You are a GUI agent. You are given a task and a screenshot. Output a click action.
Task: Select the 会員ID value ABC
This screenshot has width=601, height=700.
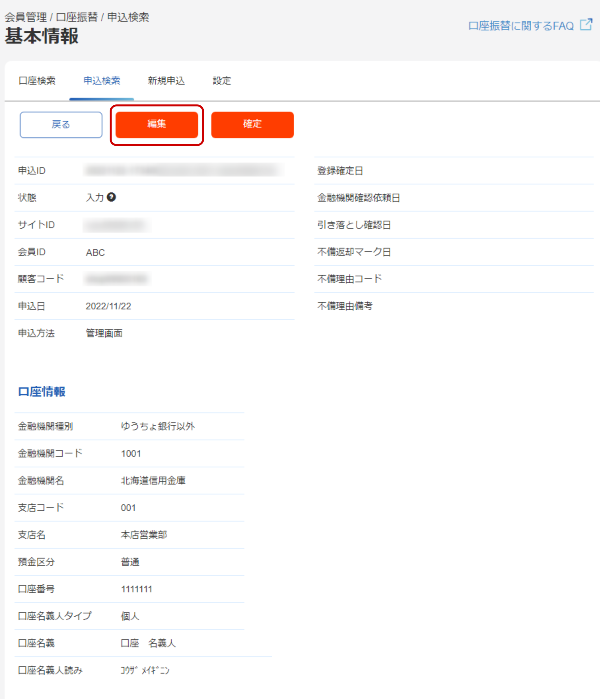[x=95, y=252]
